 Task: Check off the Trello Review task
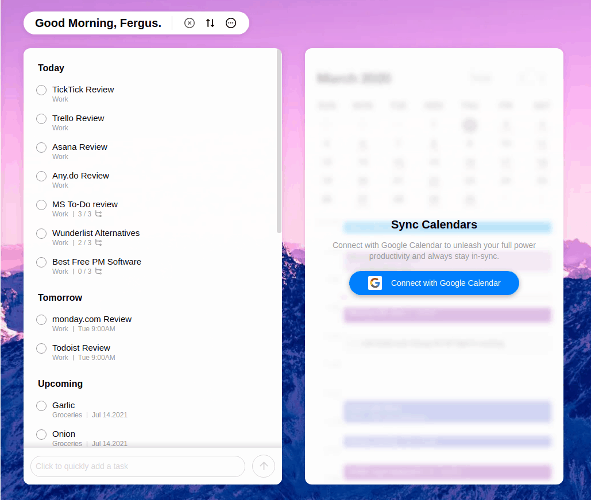[41, 119]
